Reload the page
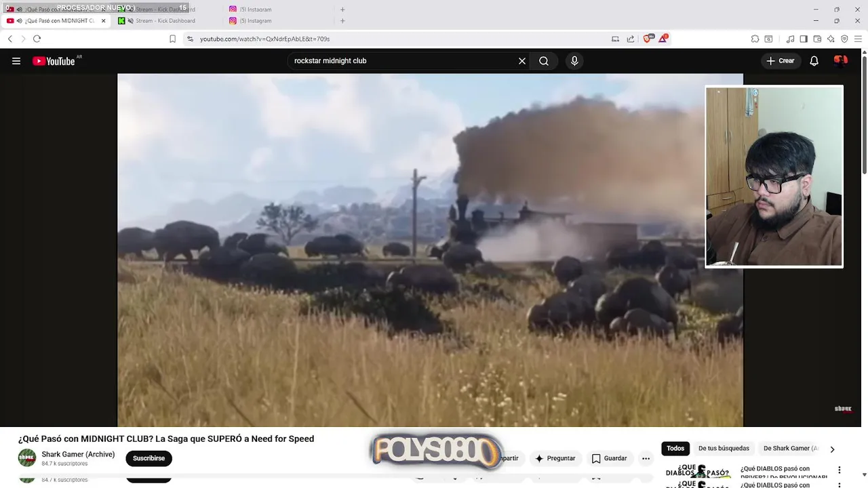Viewport: 868px width, 488px height. point(37,39)
